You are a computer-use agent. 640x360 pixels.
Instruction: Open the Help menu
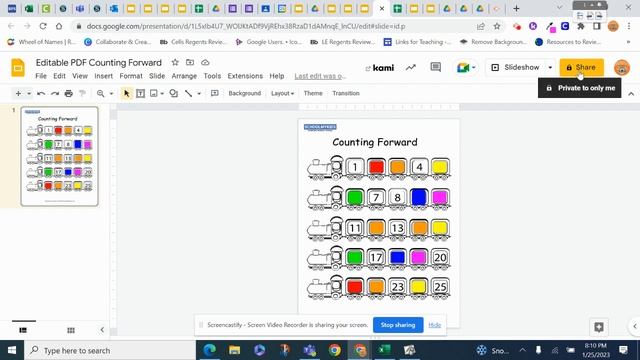[x=277, y=76]
